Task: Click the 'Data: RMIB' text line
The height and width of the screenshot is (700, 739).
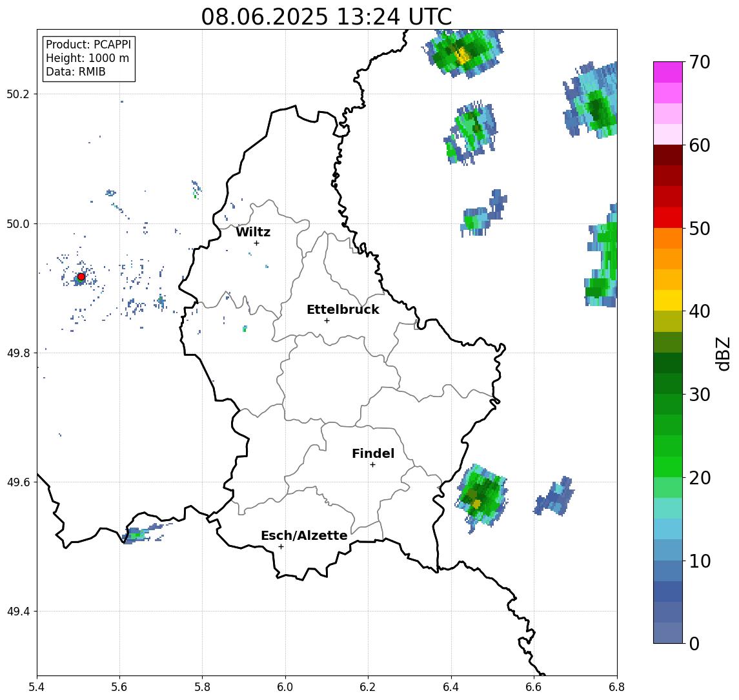Action: coord(76,72)
